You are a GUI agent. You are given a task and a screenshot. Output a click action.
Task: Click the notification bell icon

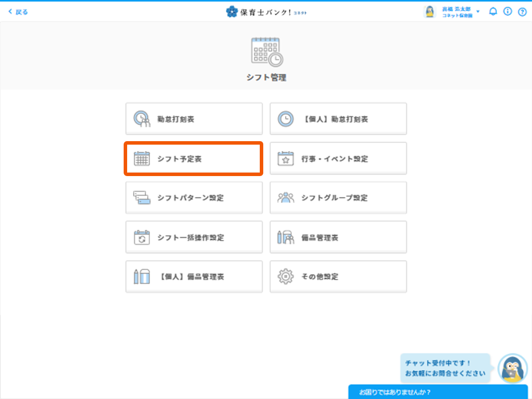coord(493,11)
